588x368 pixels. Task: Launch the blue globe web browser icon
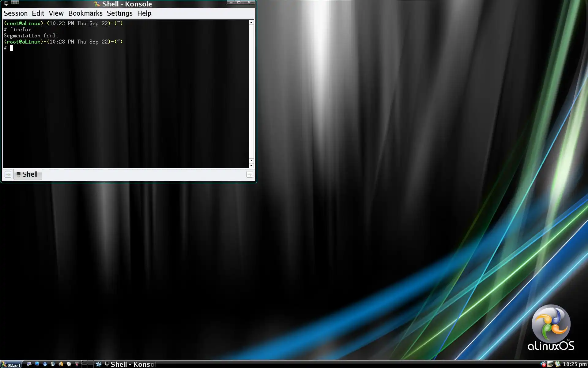click(x=45, y=364)
